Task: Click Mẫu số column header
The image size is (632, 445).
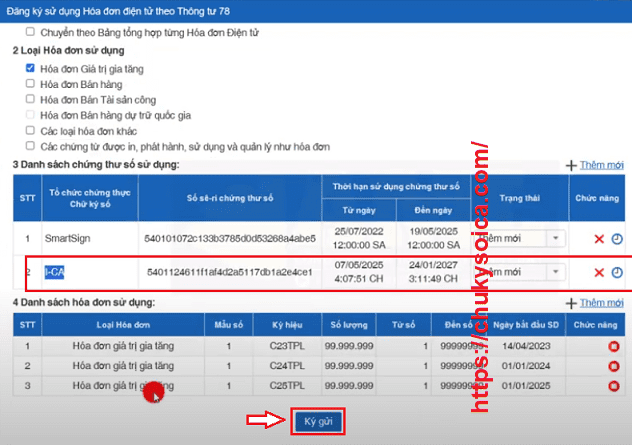Action: [229, 325]
